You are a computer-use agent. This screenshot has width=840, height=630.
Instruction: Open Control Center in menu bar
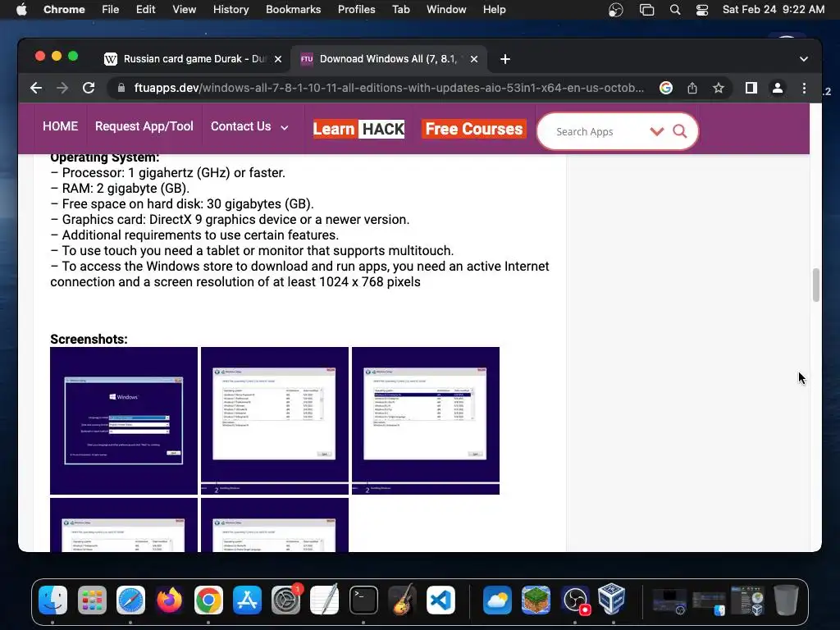702,10
